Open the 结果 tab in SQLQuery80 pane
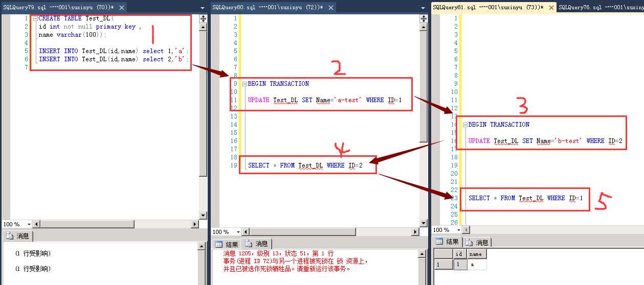This screenshot has width=644, height=285. point(227,244)
